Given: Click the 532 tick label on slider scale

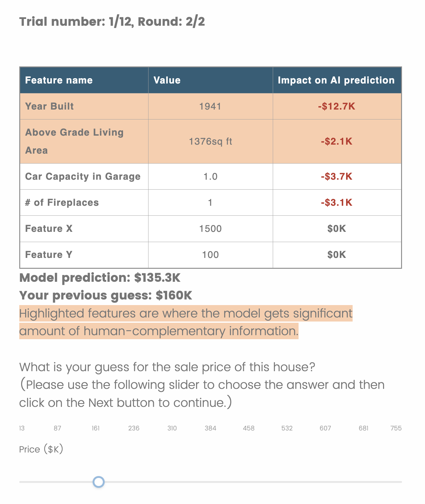Looking at the screenshot, I should 287,428.
